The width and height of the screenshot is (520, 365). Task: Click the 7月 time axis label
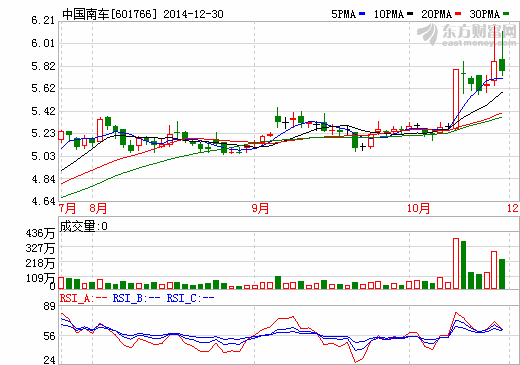click(67, 209)
